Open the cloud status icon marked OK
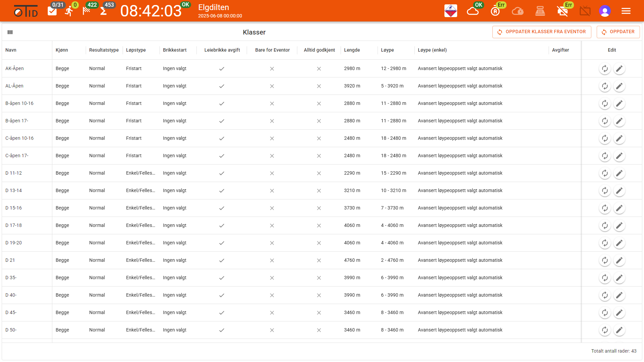Screen dimensions: 644x362 click(473, 11)
